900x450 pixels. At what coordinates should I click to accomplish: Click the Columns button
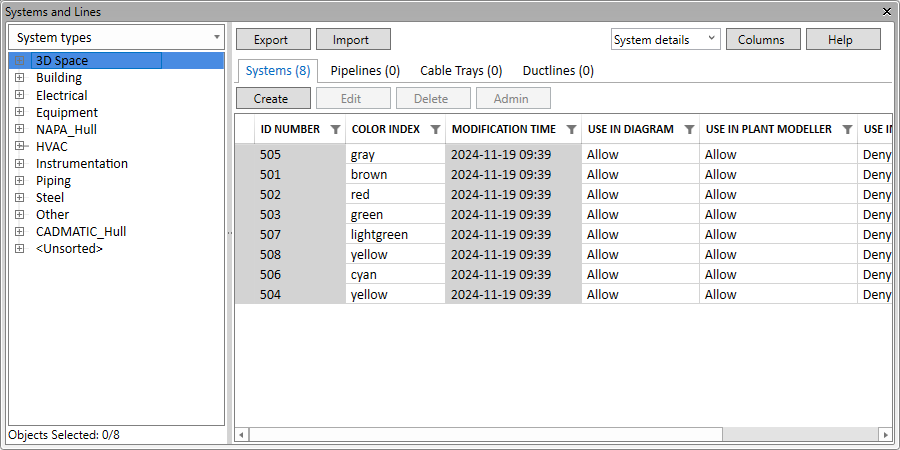click(x=762, y=40)
